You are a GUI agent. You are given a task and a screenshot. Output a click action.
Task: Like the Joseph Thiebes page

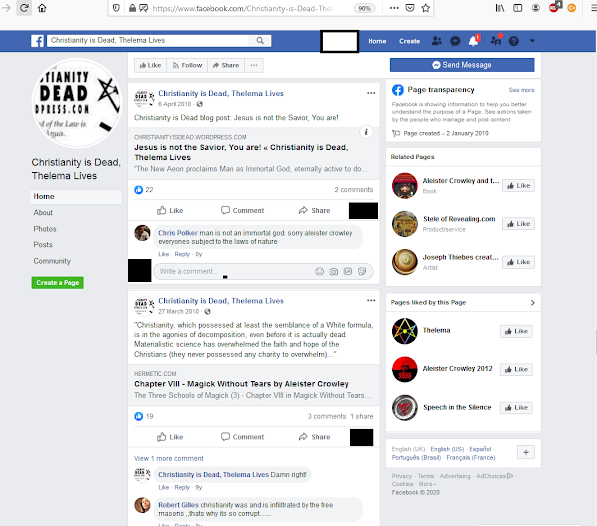pyautogui.click(x=518, y=262)
